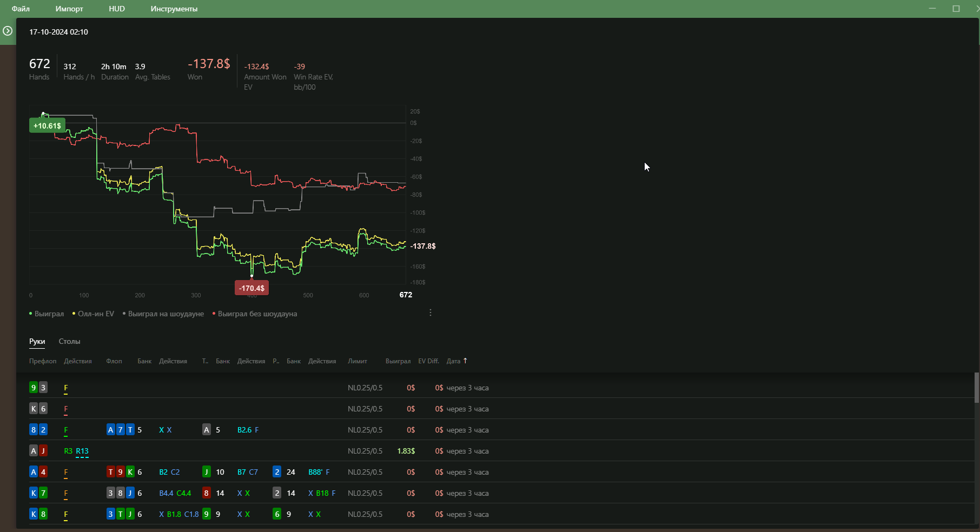Open the graph three-dot options menu
This screenshot has height=532, width=980.
pos(431,312)
